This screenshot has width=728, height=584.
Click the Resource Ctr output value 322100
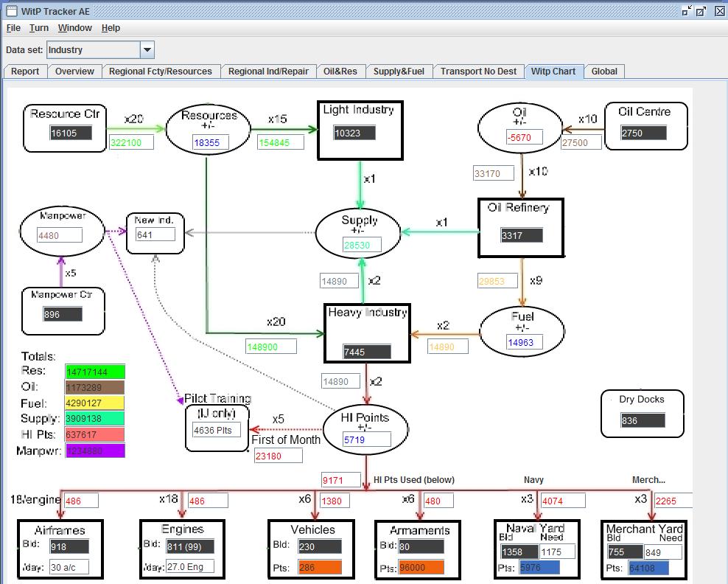click(x=131, y=142)
